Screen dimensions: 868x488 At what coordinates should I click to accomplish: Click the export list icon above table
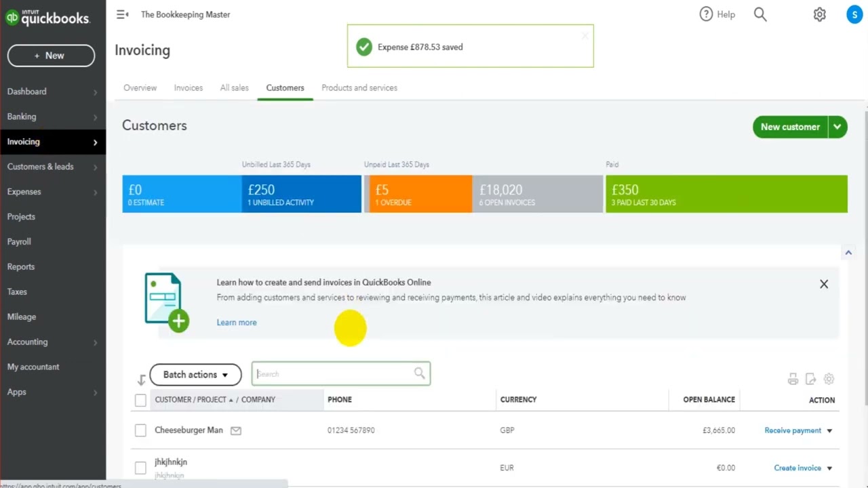[x=810, y=379]
